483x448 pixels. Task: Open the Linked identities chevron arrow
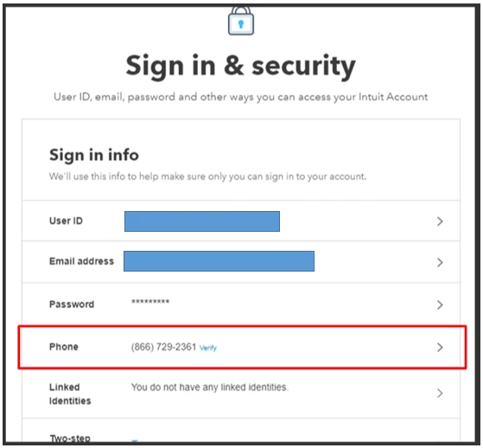click(440, 394)
